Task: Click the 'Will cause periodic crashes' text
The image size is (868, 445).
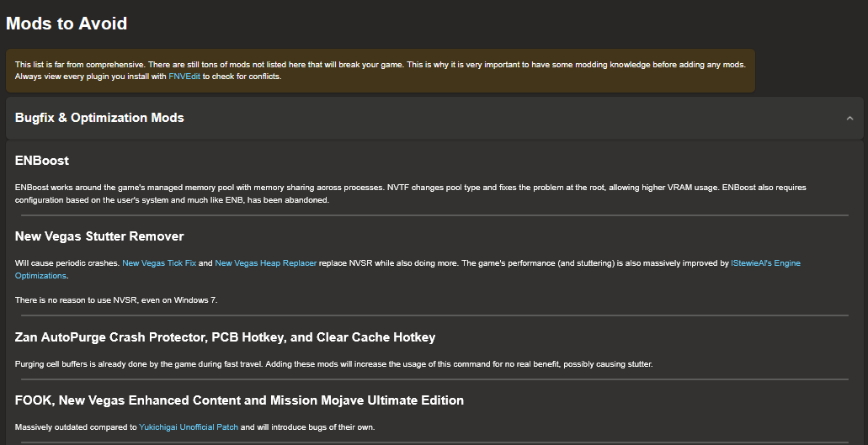Action: [67, 263]
